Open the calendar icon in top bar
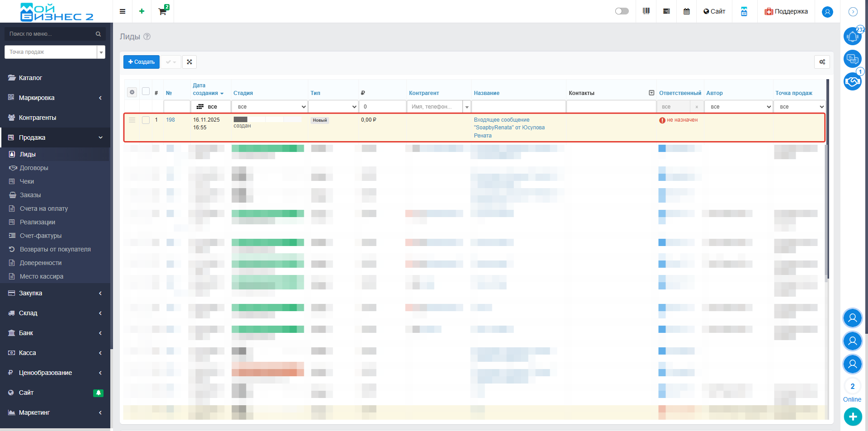This screenshot has width=868, height=431. point(686,11)
